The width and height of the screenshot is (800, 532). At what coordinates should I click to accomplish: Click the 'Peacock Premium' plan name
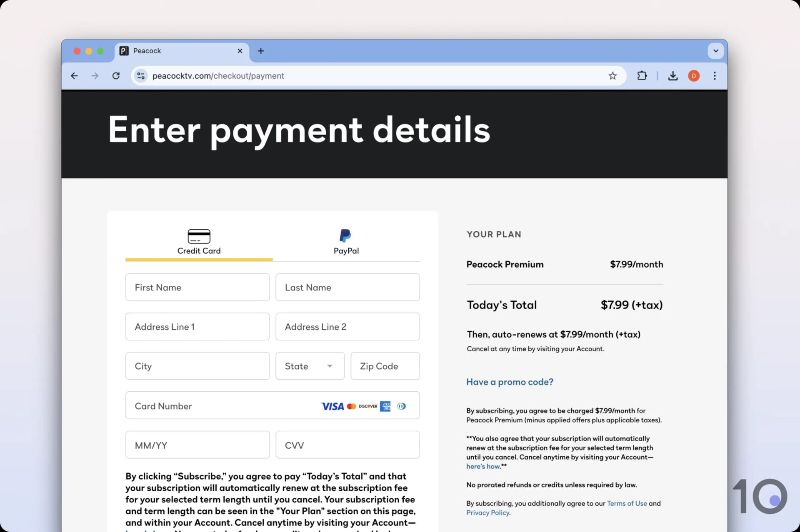[x=505, y=264]
